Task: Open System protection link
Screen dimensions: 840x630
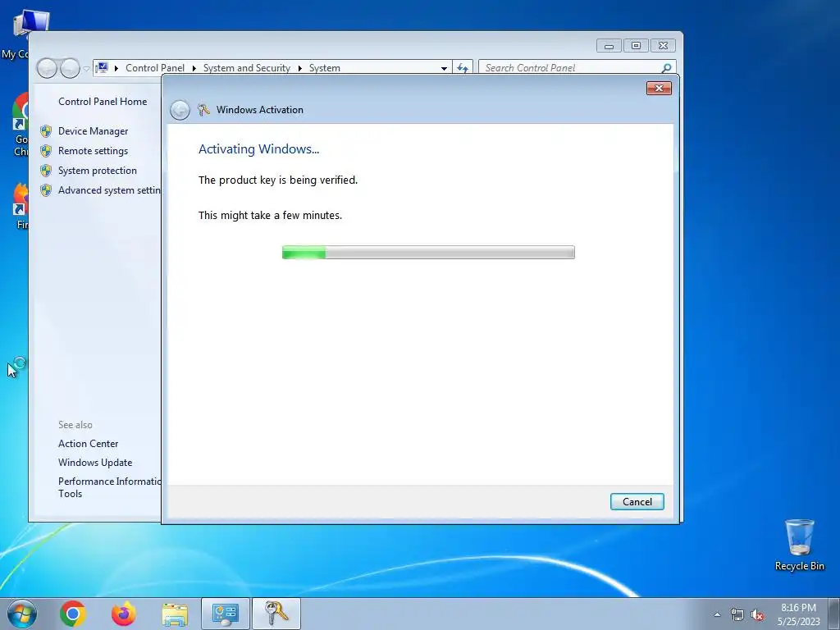Action: click(98, 171)
